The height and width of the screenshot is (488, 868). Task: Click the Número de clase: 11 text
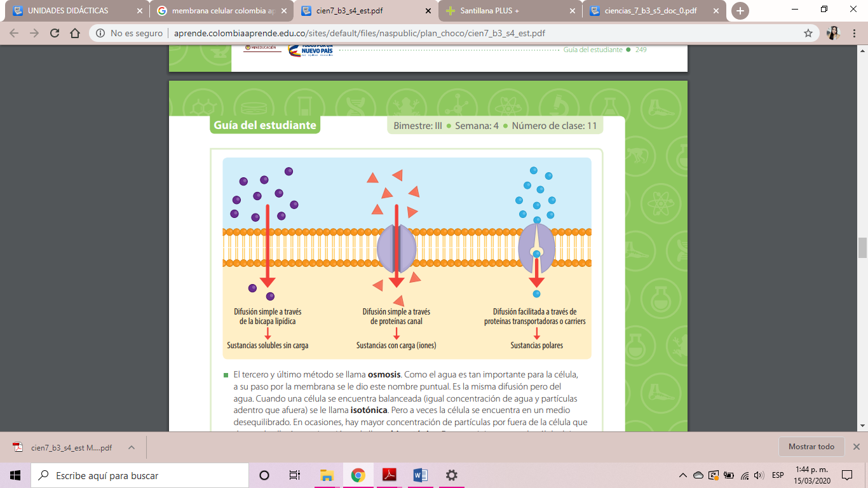pyautogui.click(x=554, y=126)
